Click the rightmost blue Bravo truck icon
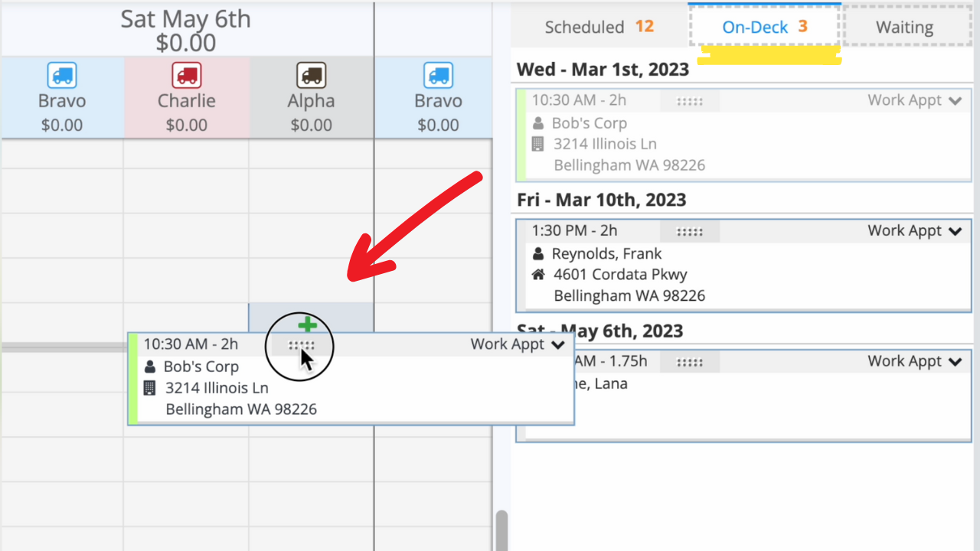 click(438, 75)
